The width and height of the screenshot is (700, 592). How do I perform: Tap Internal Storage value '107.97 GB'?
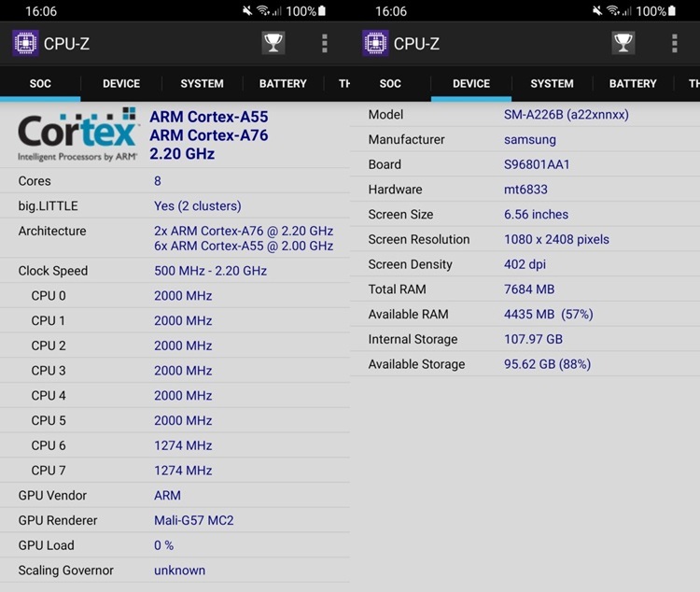tap(533, 340)
